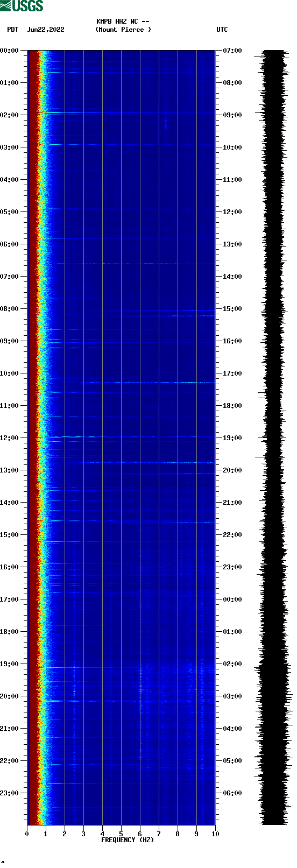Click the 9 frequency axis tick label
Image resolution: width=297 pixels, height=868 pixels.
click(x=196, y=834)
